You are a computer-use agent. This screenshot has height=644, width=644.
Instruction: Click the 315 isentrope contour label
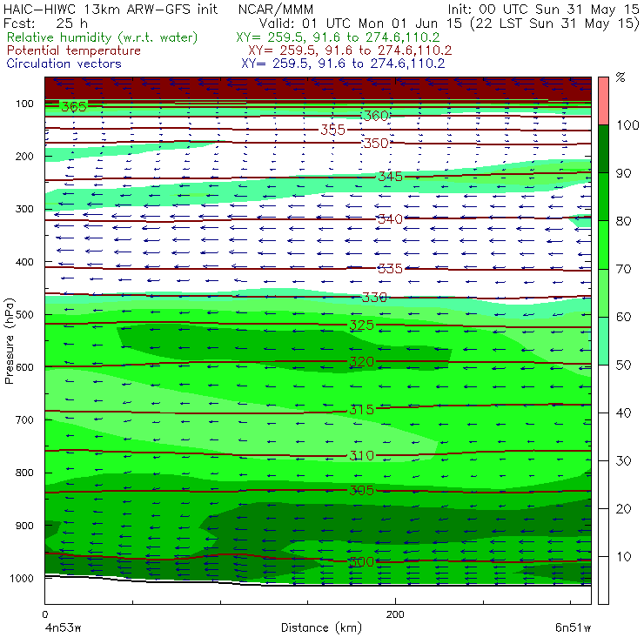coord(361,410)
